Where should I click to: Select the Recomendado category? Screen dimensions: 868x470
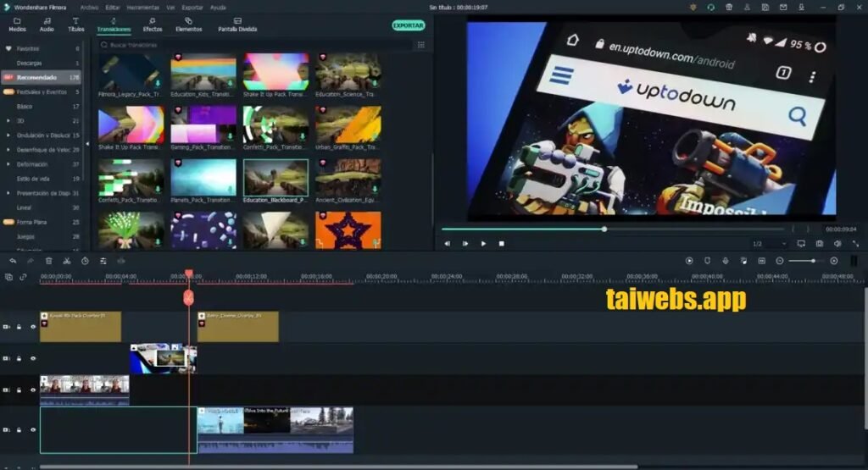point(42,77)
